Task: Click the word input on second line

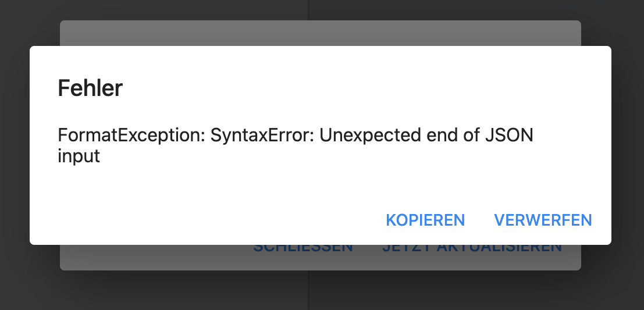Action: click(79, 156)
